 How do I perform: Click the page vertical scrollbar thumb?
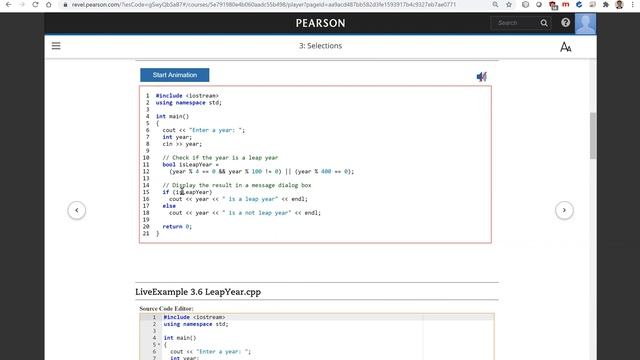click(593, 136)
